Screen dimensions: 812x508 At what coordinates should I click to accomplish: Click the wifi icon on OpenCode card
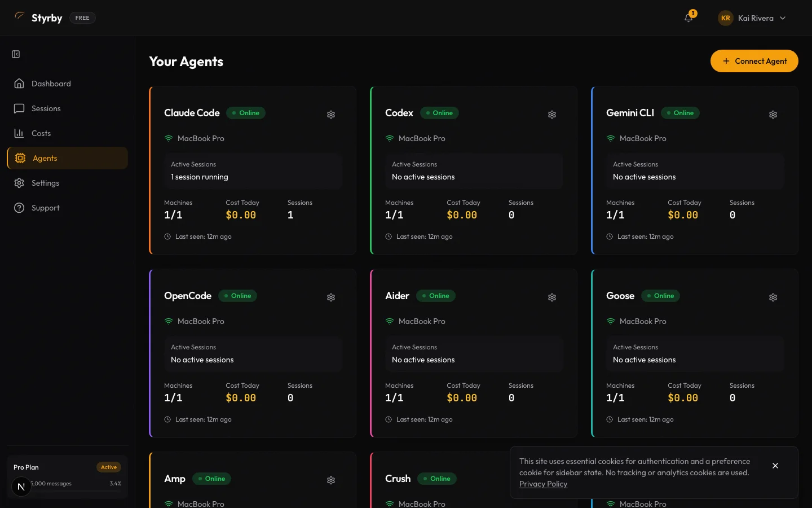click(168, 321)
